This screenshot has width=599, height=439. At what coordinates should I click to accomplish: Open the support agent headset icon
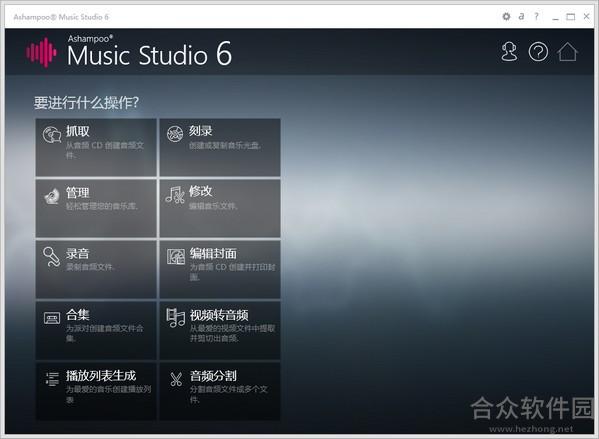tap(509, 52)
